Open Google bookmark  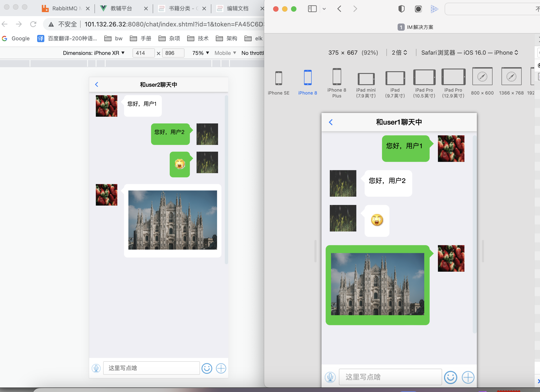pyautogui.click(x=16, y=38)
